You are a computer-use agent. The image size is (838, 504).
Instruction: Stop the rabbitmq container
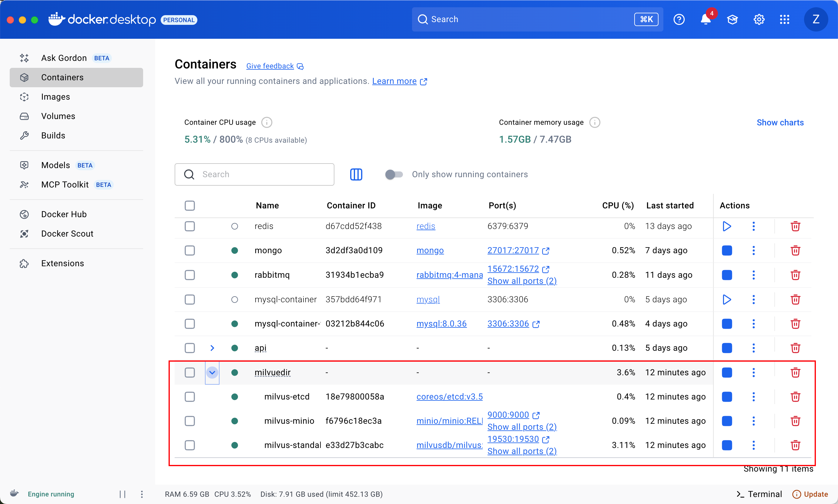[x=727, y=275]
